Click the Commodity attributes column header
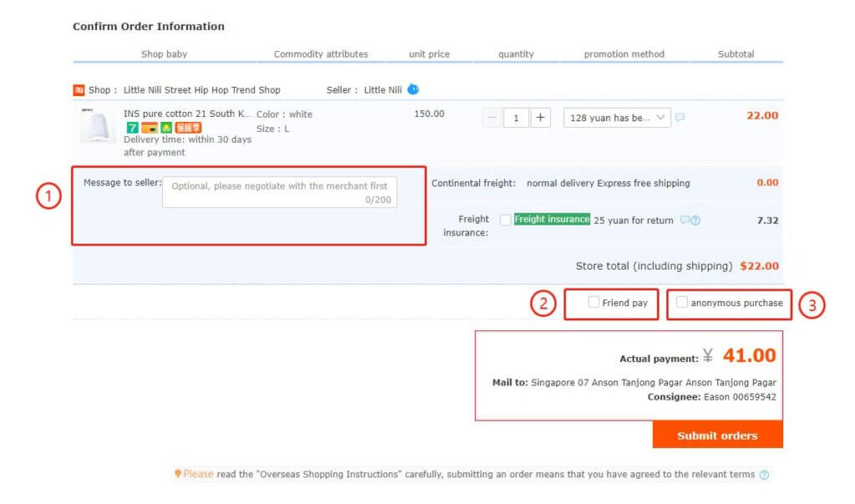The width and height of the screenshot is (855, 504). click(x=321, y=54)
